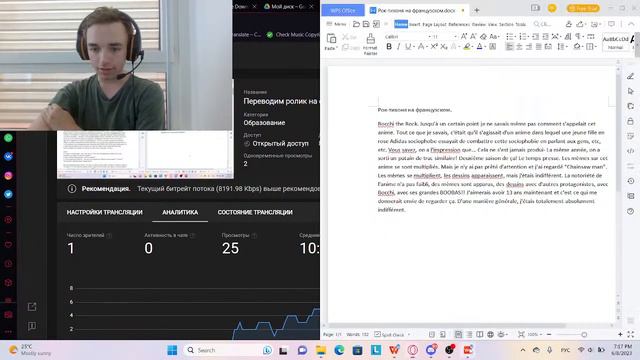Click zoom out minus in WPS status bar
The height and width of the screenshot is (360, 640).
[549, 334]
